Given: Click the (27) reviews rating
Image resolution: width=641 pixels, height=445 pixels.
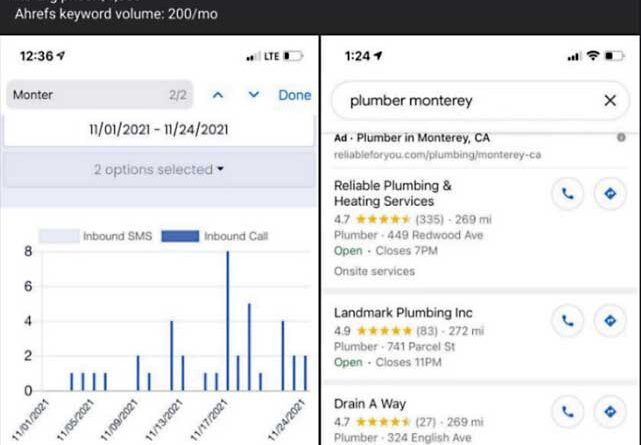Looking at the screenshot, I should (426, 422).
